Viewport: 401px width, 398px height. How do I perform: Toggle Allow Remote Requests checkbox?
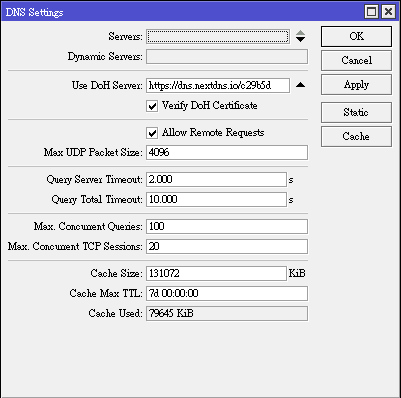pyautogui.click(x=152, y=133)
